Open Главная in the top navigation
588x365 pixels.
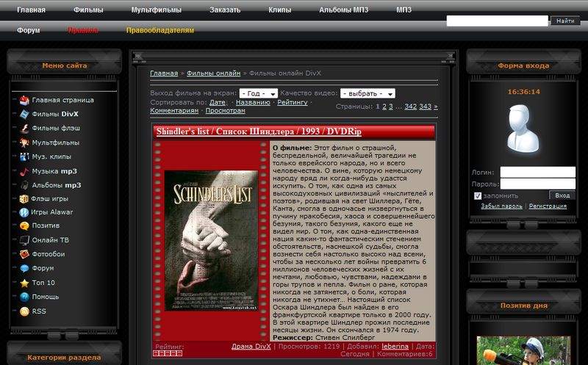31,10
